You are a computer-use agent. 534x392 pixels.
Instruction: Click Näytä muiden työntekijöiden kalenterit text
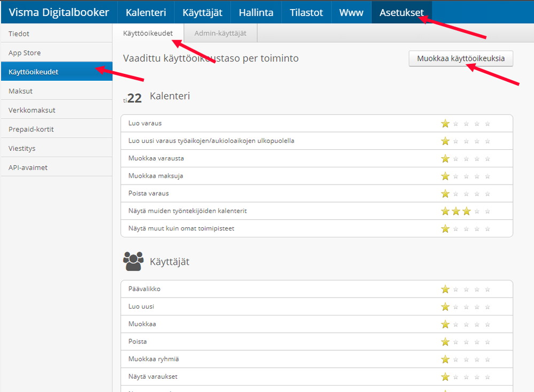click(188, 211)
